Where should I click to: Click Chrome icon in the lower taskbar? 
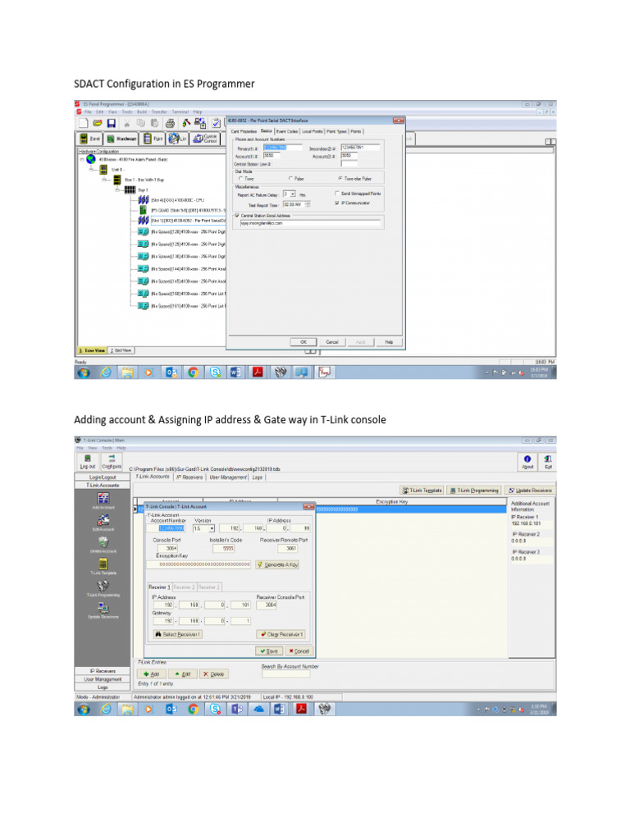click(x=193, y=709)
